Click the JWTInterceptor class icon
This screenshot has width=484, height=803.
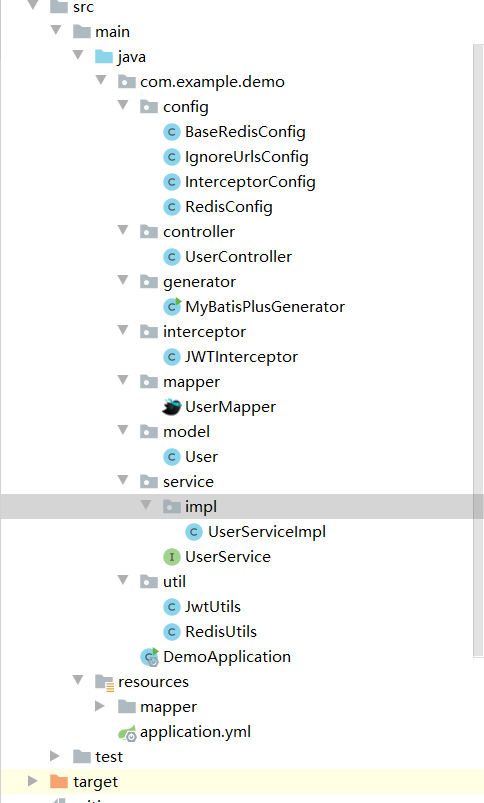tap(172, 357)
